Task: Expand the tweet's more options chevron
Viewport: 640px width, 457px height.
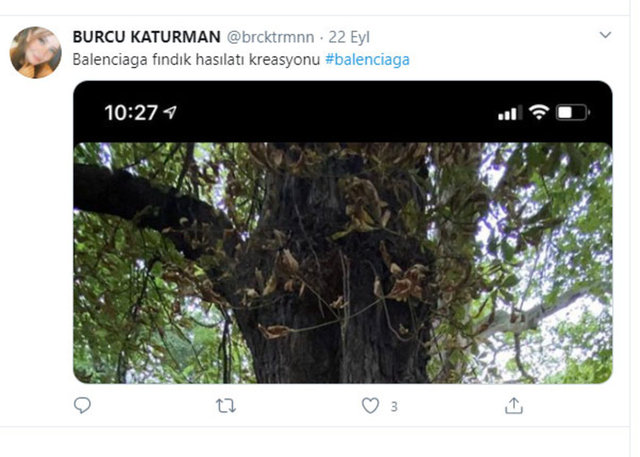Action: [604, 36]
